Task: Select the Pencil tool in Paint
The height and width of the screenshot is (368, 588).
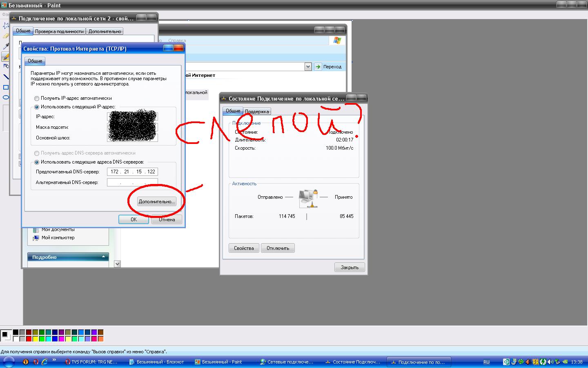Action: coord(5,56)
